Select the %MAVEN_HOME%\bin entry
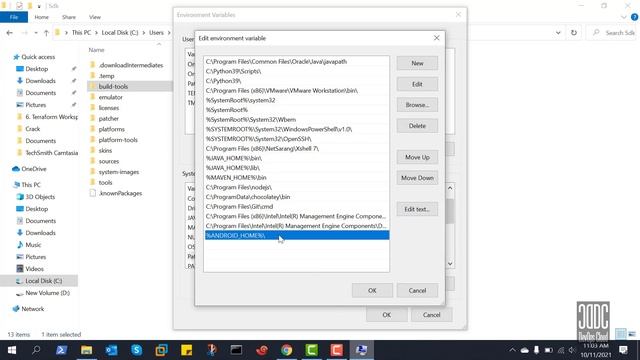This screenshot has height=360, width=640. [297, 178]
